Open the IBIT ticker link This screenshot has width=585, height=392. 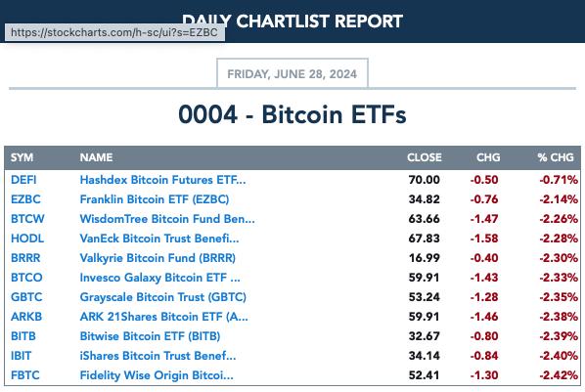pyautogui.click(x=21, y=356)
